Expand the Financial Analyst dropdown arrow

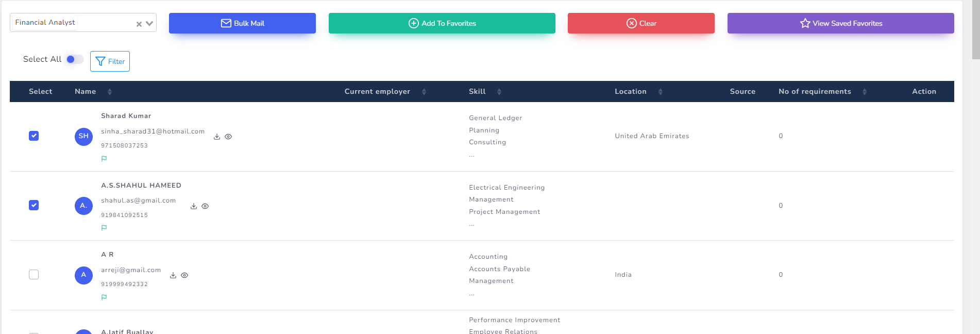point(149,23)
